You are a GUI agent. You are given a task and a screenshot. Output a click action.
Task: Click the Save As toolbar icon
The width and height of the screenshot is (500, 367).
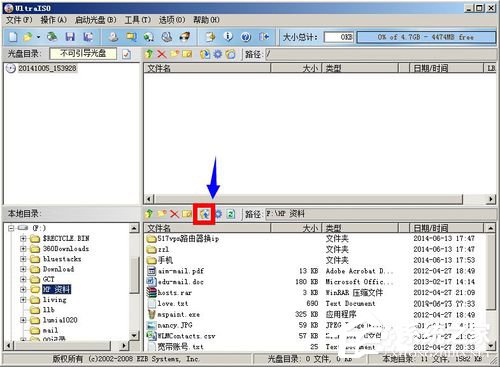coord(88,37)
